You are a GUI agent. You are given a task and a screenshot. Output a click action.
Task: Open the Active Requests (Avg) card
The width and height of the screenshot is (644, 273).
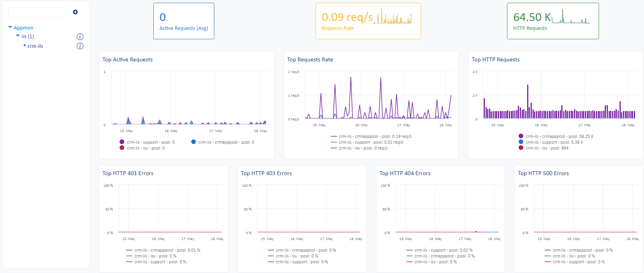click(x=184, y=21)
